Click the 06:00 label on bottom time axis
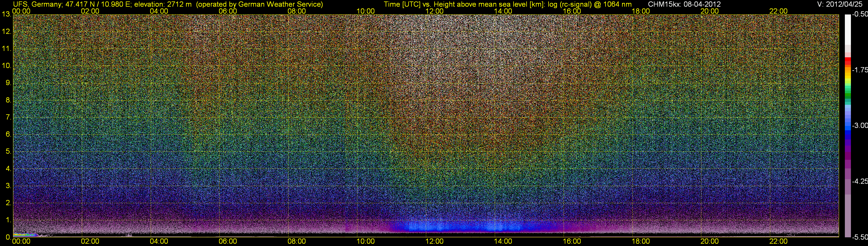Screen dimensions: 868x246 227,241
